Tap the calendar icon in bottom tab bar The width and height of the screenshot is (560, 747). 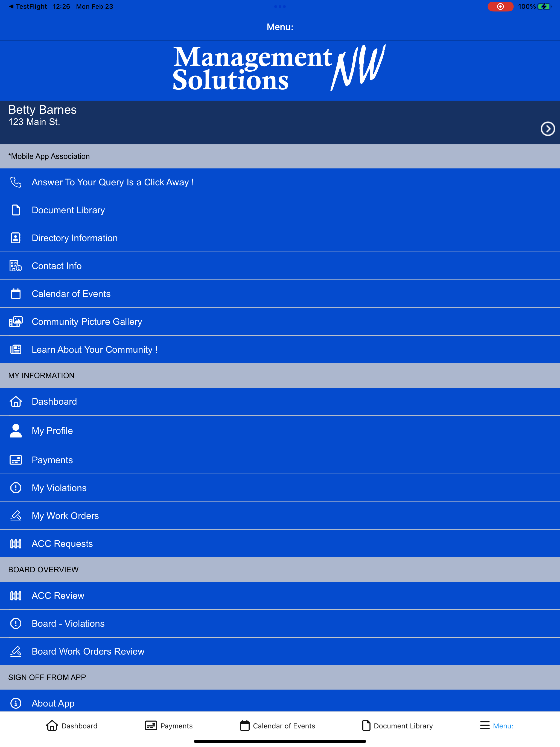click(x=245, y=725)
